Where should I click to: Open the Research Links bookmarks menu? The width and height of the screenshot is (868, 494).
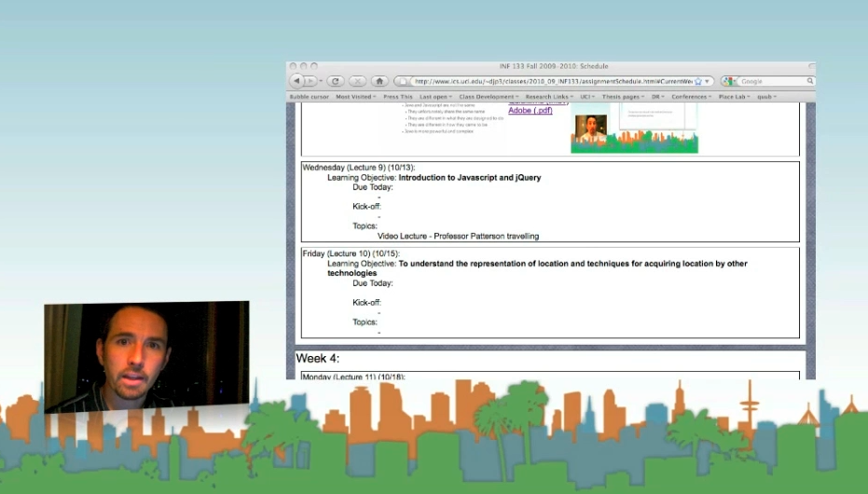(549, 97)
